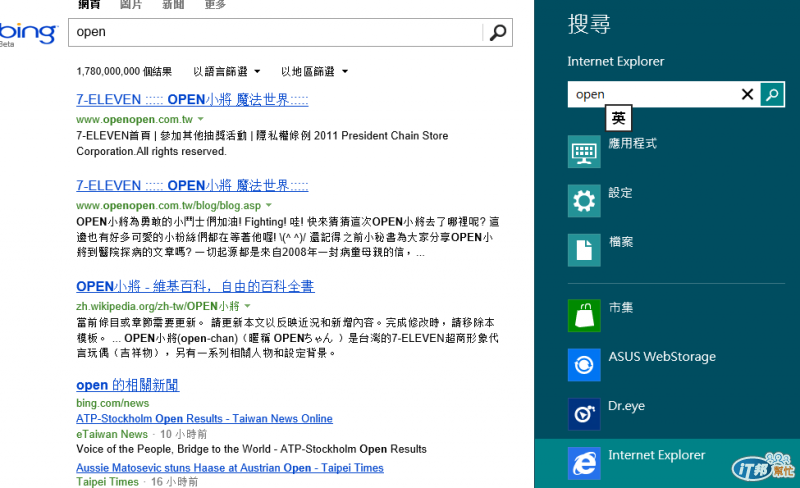Screen dimensions: 800x488
Task: Open second 7-ELEVEN OPEN小將 result (blog.asp)
Action: click(192, 185)
